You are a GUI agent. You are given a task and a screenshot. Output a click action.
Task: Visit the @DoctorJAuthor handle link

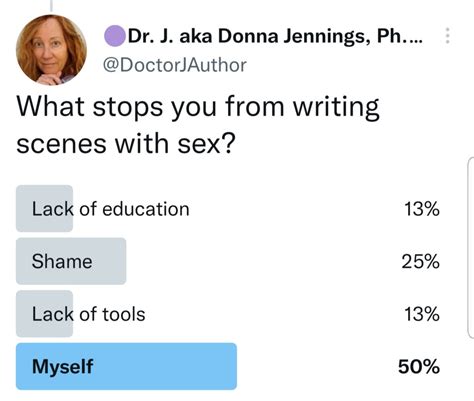point(175,65)
